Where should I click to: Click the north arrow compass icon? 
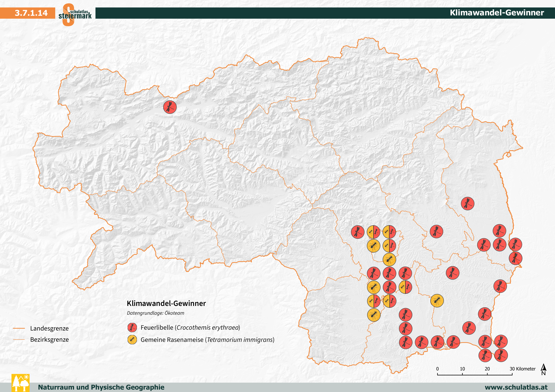click(x=543, y=369)
